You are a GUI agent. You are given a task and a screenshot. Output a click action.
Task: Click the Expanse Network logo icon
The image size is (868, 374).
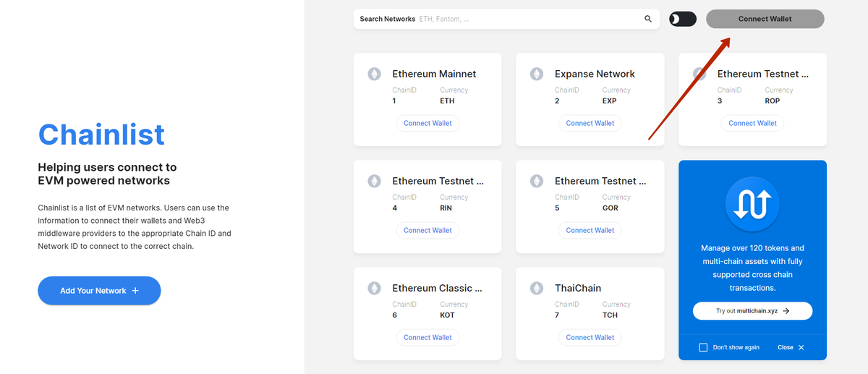coord(537,74)
